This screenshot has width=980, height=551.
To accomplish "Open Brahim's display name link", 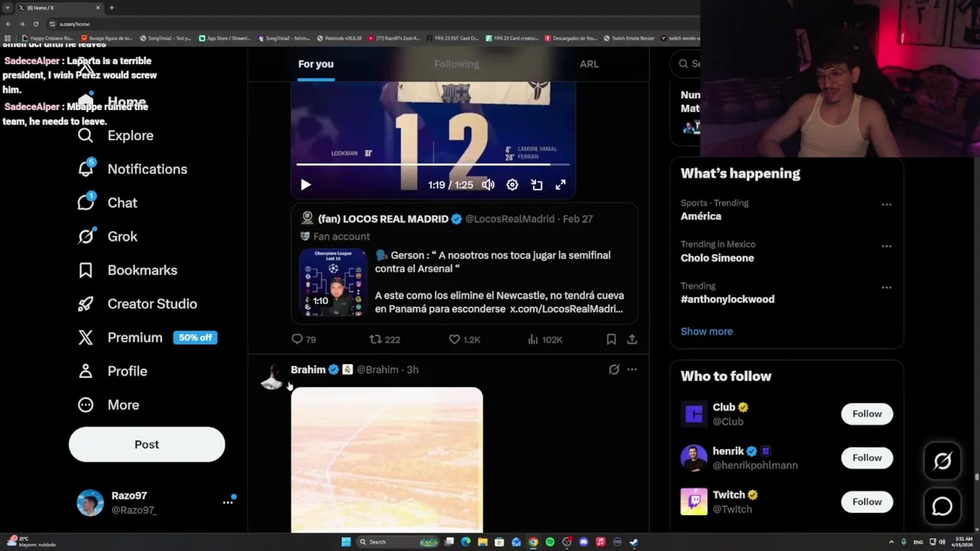I will click(x=308, y=370).
